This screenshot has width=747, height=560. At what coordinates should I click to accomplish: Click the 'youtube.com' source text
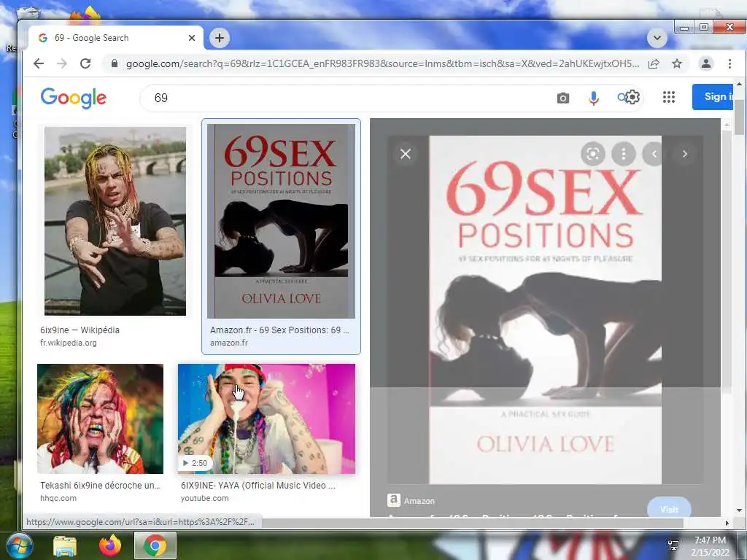[204, 498]
